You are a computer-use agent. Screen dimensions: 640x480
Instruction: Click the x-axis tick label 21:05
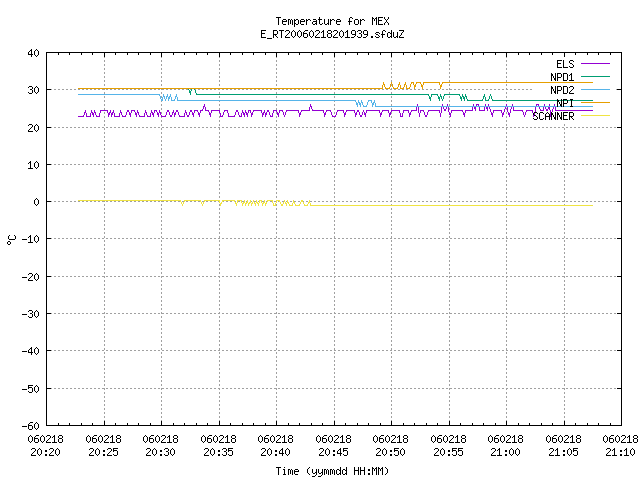pos(564,452)
